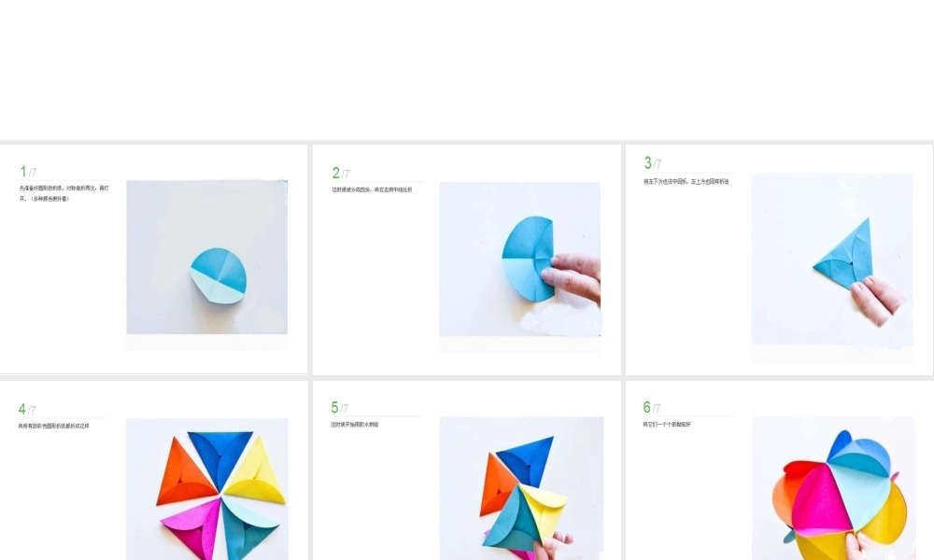This screenshot has height=560, width=934.
Task: Click the green step number 4/7
Action: pyautogui.click(x=27, y=410)
